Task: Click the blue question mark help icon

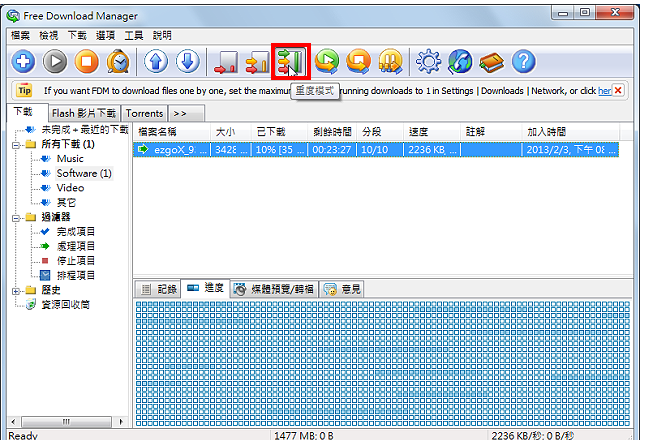Action: [524, 62]
